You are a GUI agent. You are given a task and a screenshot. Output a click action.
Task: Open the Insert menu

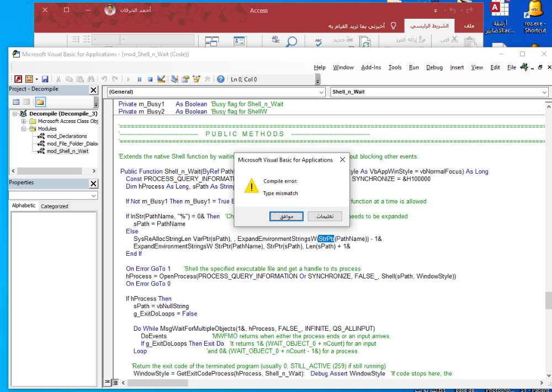tap(457, 67)
